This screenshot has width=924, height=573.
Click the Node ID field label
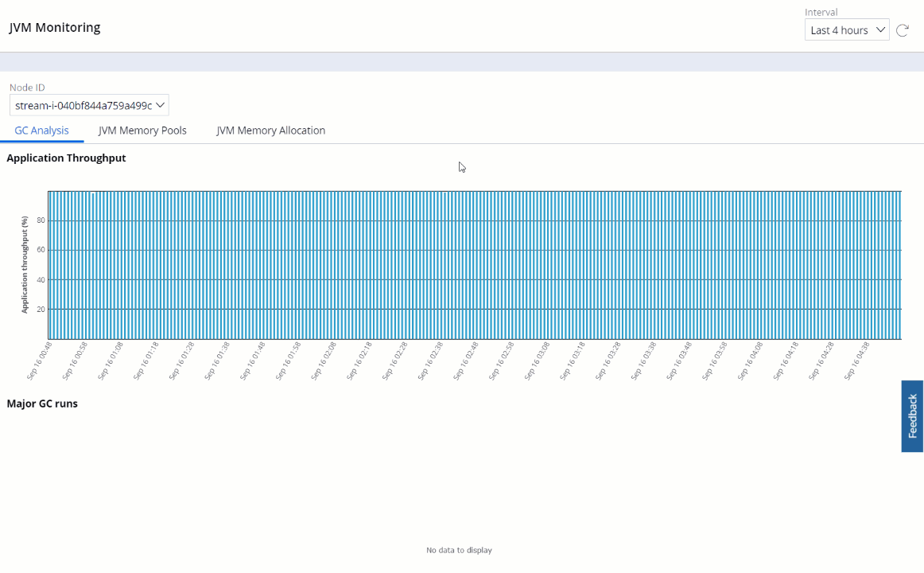tap(27, 88)
